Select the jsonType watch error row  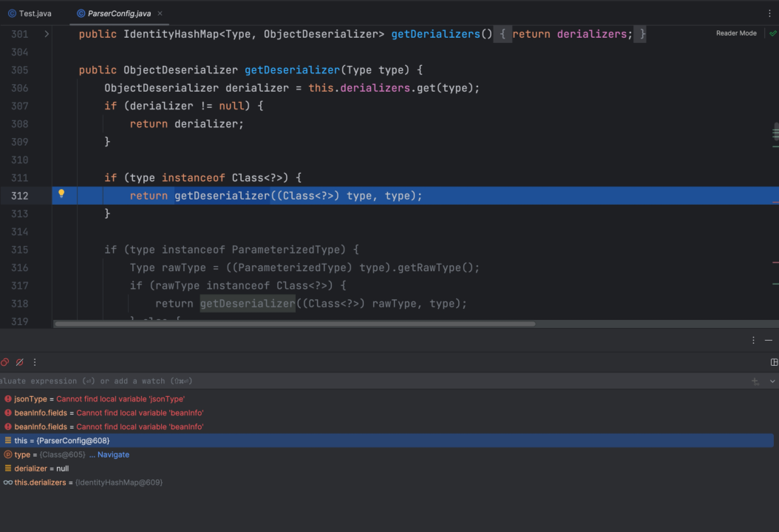pyautogui.click(x=387, y=399)
